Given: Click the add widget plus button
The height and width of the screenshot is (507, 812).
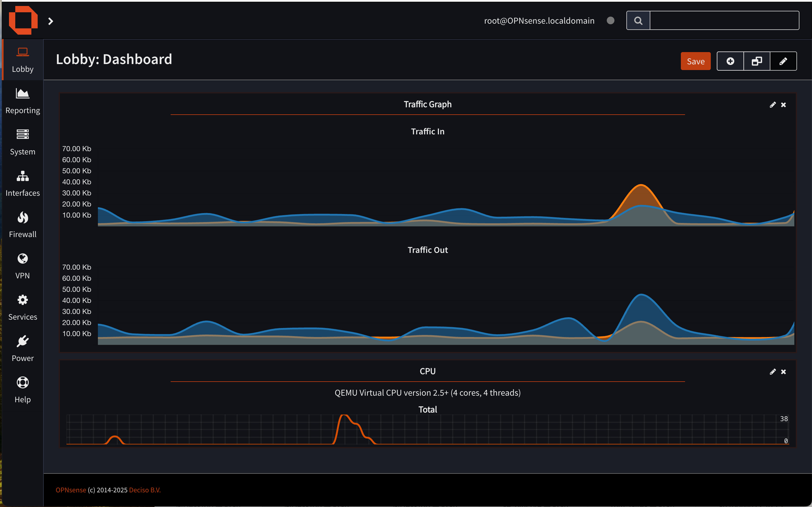Looking at the screenshot, I should 730,61.
